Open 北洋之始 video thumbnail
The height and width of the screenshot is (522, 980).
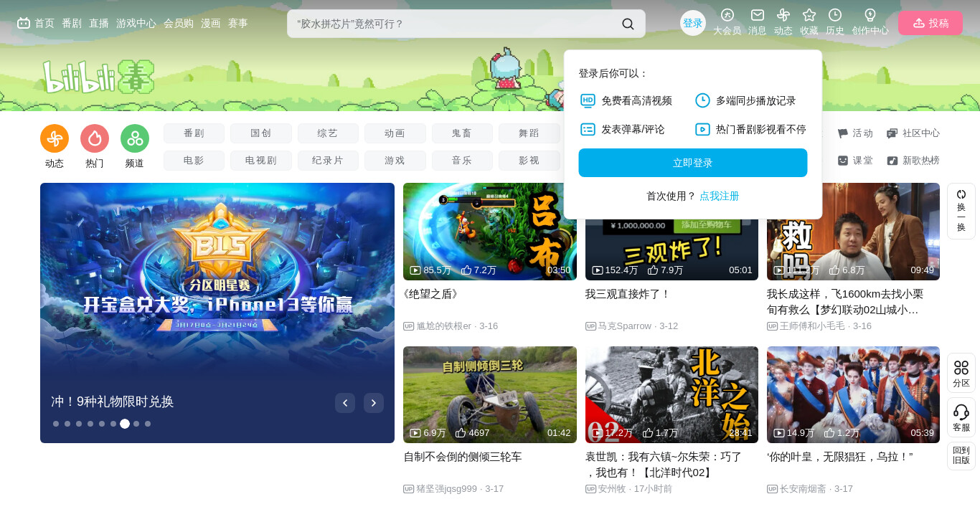[x=672, y=394]
